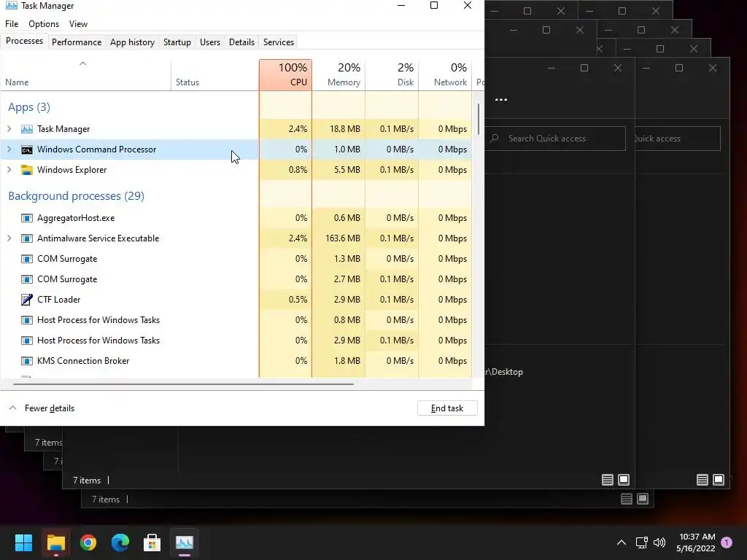Switch to the Performance tab
The height and width of the screenshot is (560, 747).
coord(76,42)
